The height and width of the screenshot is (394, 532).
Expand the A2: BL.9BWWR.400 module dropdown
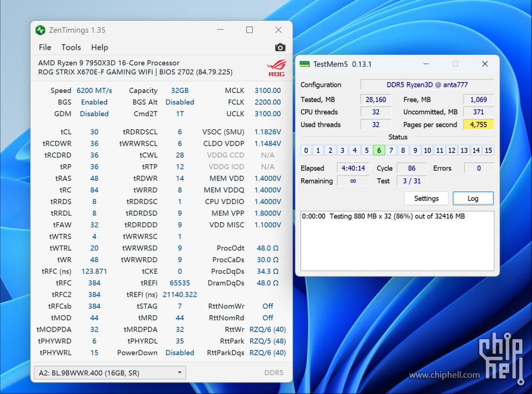pos(110,373)
